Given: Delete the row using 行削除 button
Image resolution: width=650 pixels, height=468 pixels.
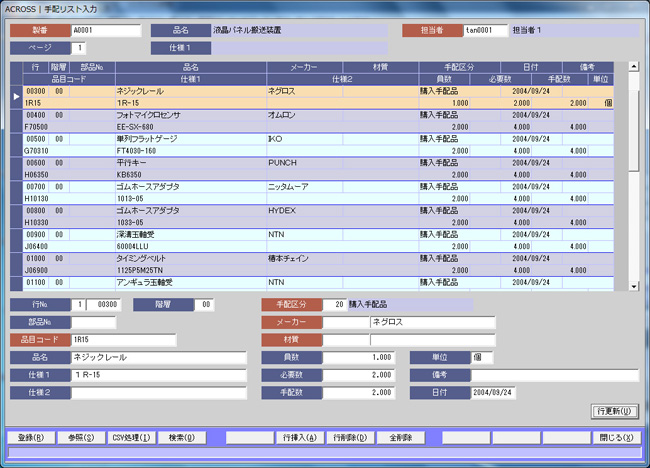Looking at the screenshot, I should click(x=351, y=437).
